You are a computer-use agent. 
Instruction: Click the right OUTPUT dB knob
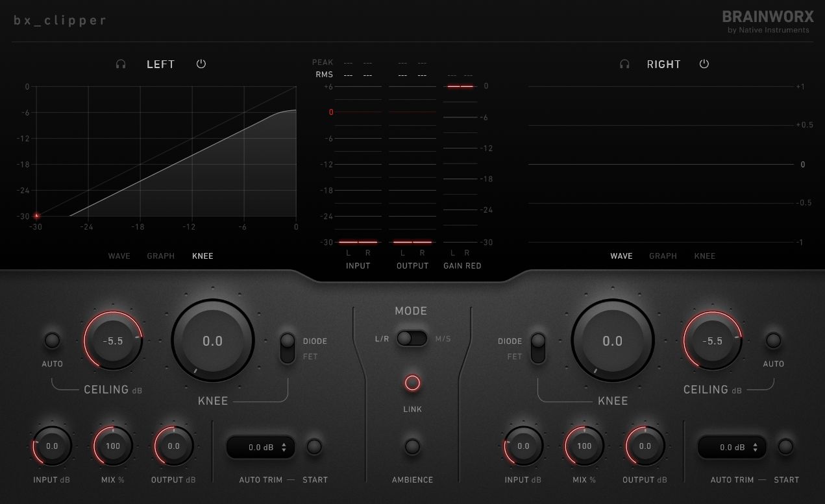645,446
